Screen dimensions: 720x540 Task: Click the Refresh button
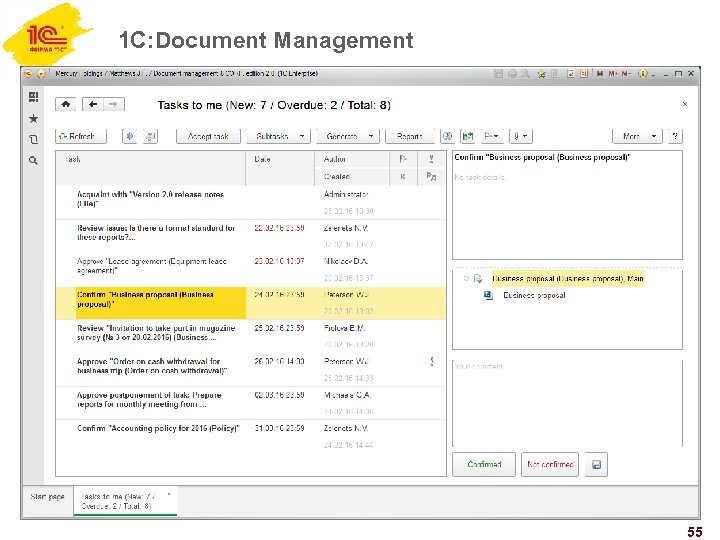[x=81, y=136]
